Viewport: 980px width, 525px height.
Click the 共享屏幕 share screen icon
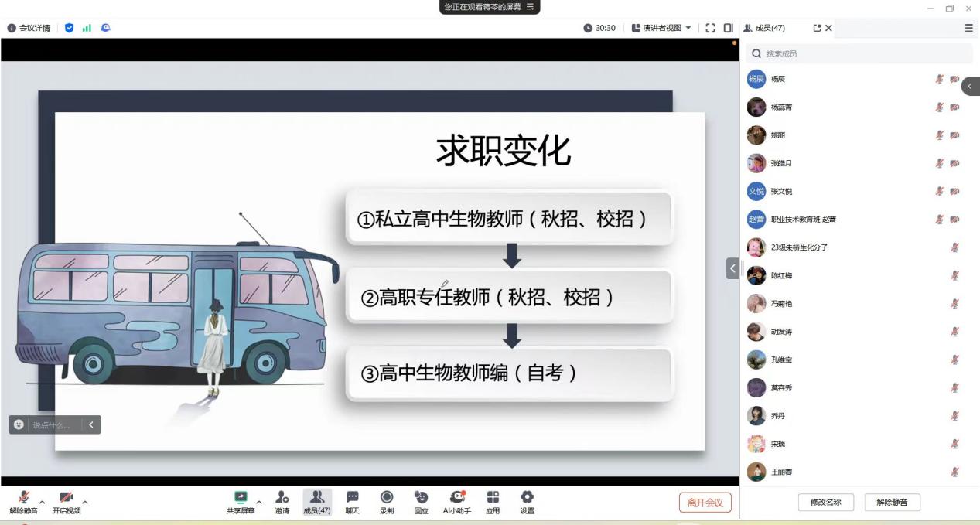click(241, 497)
